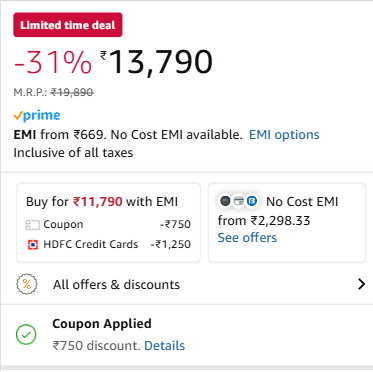Click the percent offers badge icon
The height and width of the screenshot is (372, 373).
pyautogui.click(x=27, y=284)
